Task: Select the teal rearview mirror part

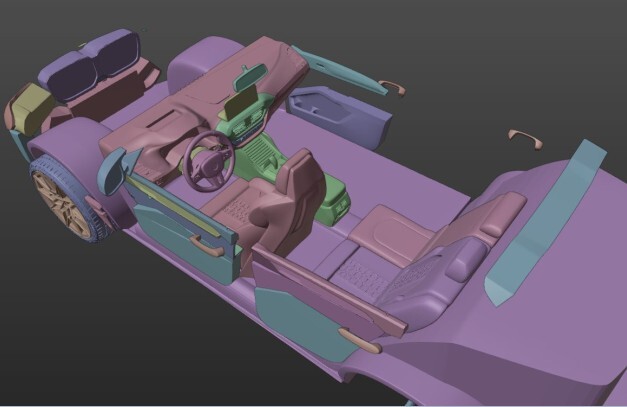Action: pos(251,77)
